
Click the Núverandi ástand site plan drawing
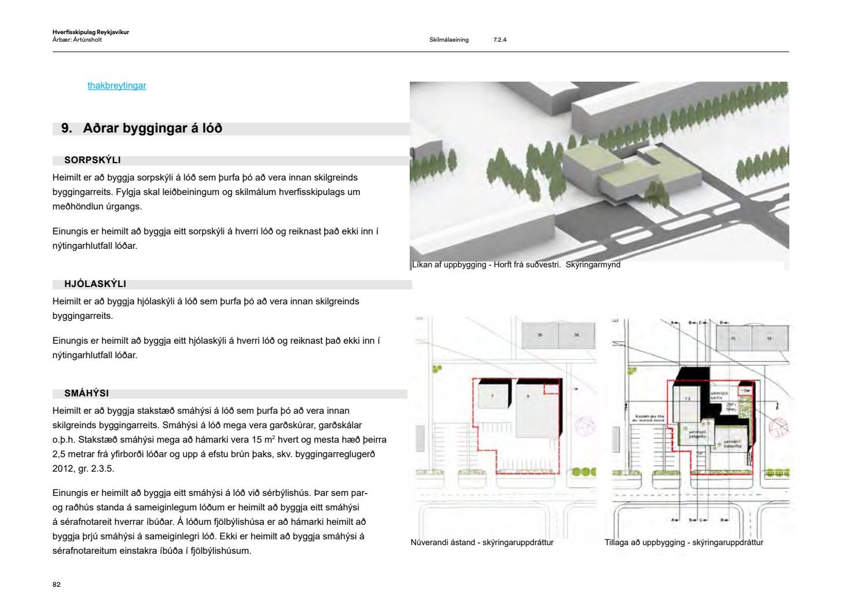(x=502, y=425)
